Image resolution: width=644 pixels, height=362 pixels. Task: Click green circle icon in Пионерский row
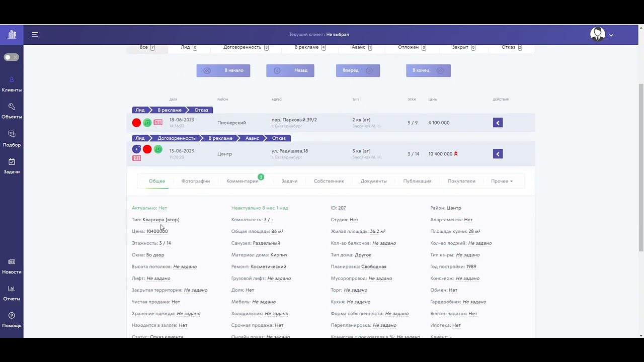click(147, 123)
